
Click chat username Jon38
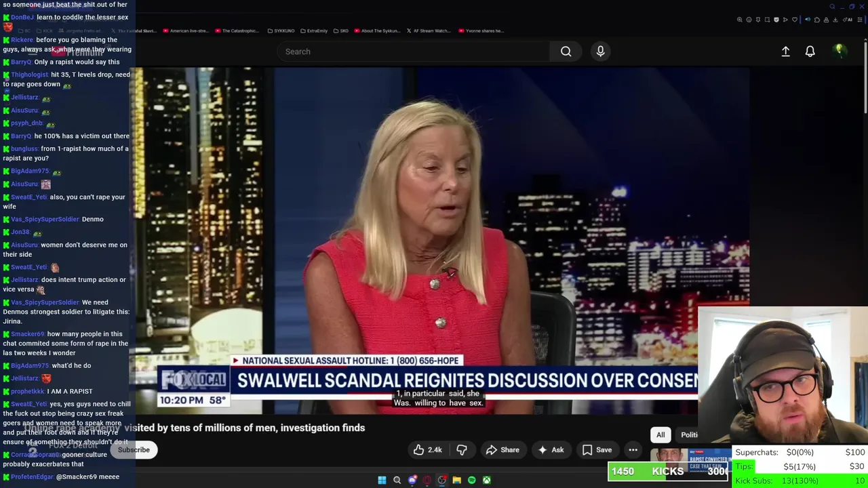20,232
